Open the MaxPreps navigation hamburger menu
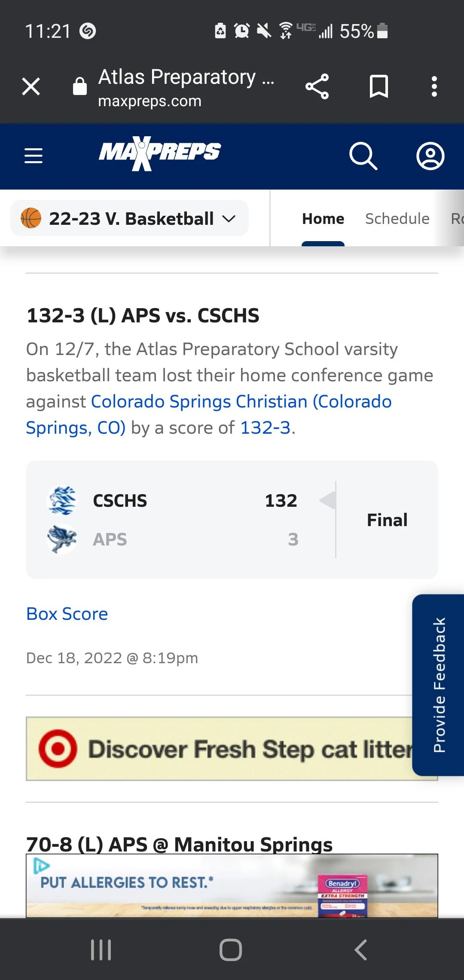The image size is (464, 980). [x=34, y=156]
